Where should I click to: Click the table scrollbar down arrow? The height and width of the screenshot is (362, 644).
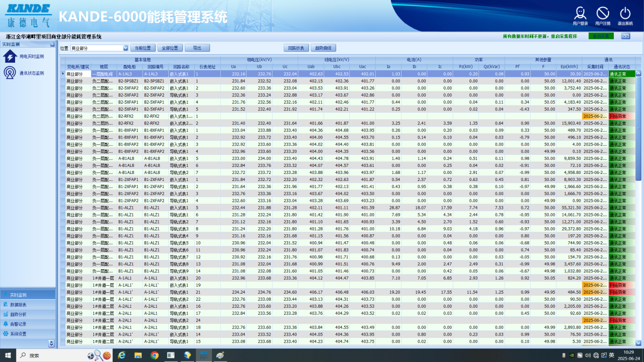pyautogui.click(x=638, y=343)
